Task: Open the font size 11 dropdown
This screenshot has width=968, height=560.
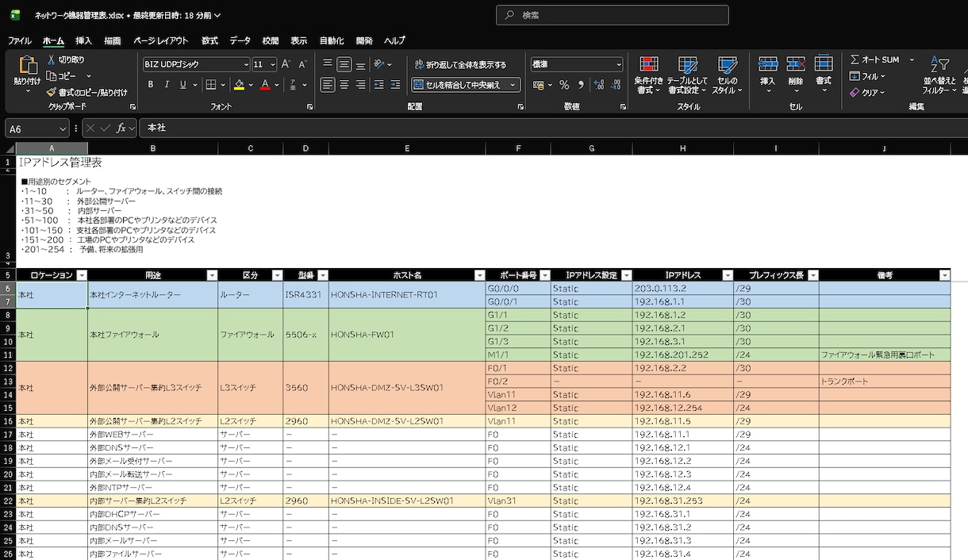Action: pyautogui.click(x=273, y=64)
